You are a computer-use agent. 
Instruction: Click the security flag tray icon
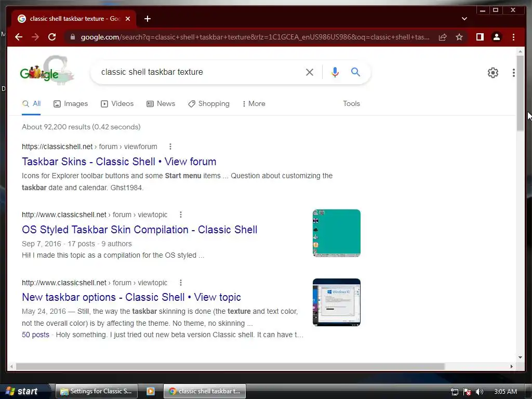tap(467, 392)
